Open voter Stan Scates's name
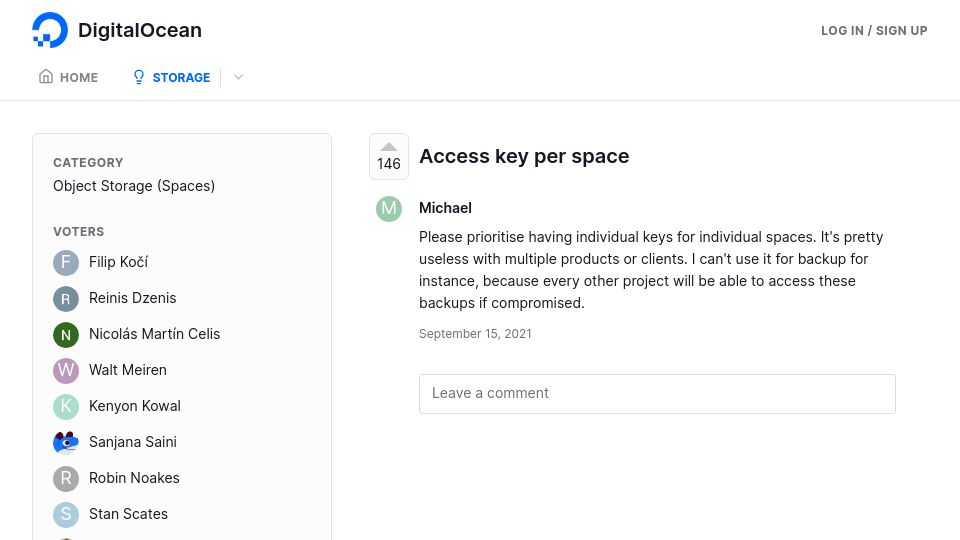 pyautogui.click(x=128, y=514)
